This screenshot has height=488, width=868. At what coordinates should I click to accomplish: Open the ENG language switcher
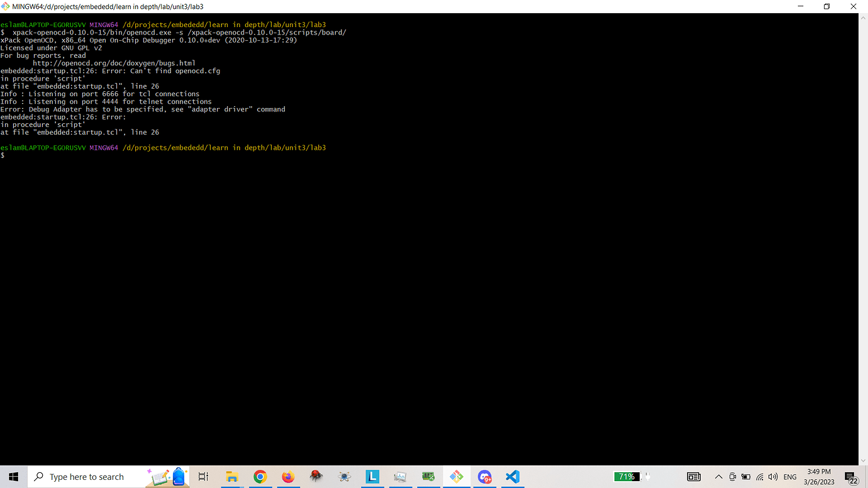coord(789,477)
